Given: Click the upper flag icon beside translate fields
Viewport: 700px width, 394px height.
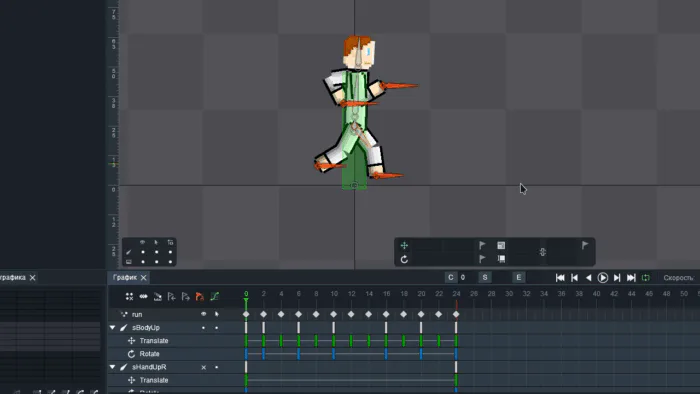Looking at the screenshot, I should pyautogui.click(x=482, y=245).
